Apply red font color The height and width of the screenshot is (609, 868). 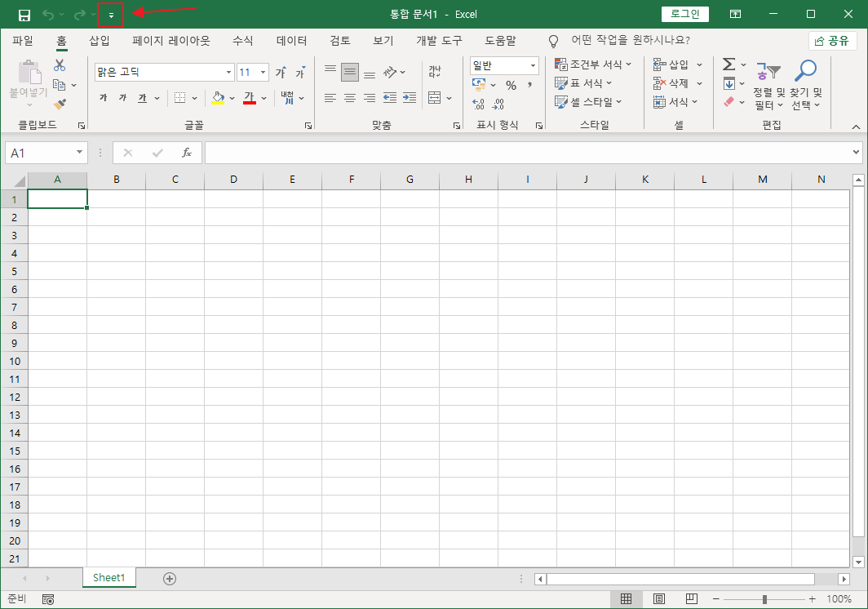coord(250,98)
